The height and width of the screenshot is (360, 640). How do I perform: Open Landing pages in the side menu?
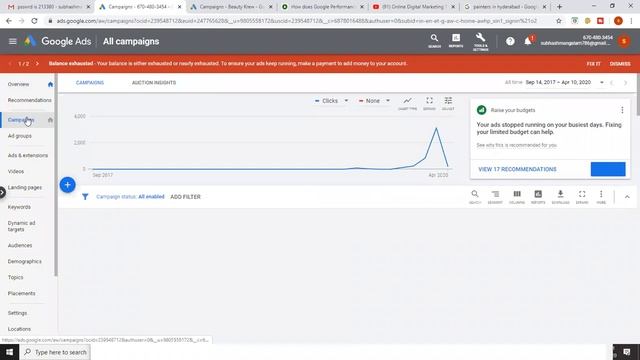(24, 188)
